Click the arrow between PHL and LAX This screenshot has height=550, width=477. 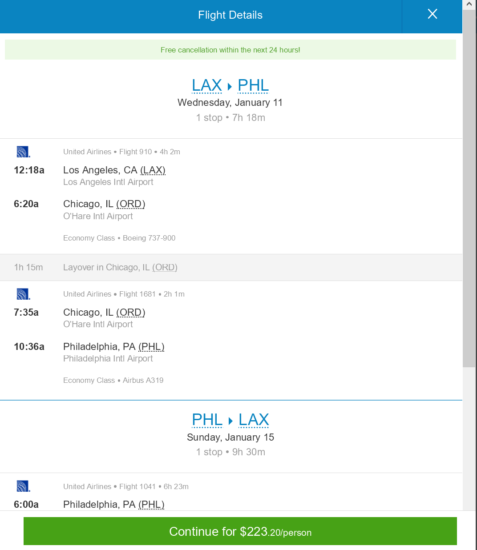point(230,421)
